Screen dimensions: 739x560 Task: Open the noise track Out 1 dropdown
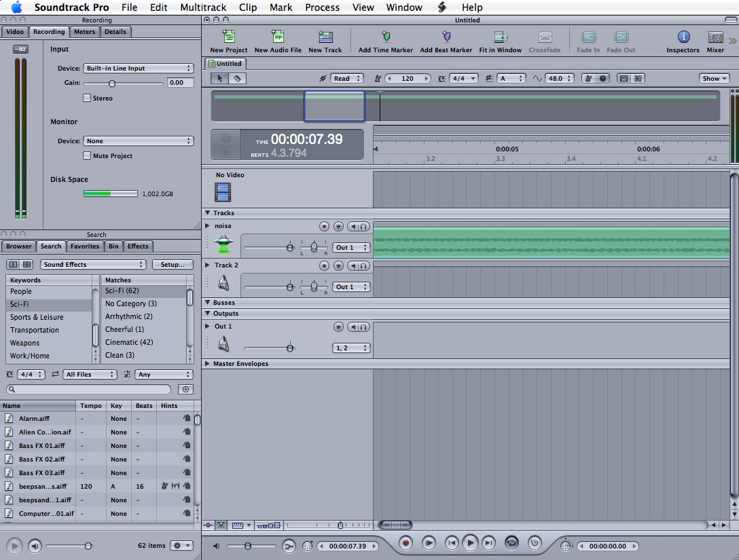click(351, 247)
